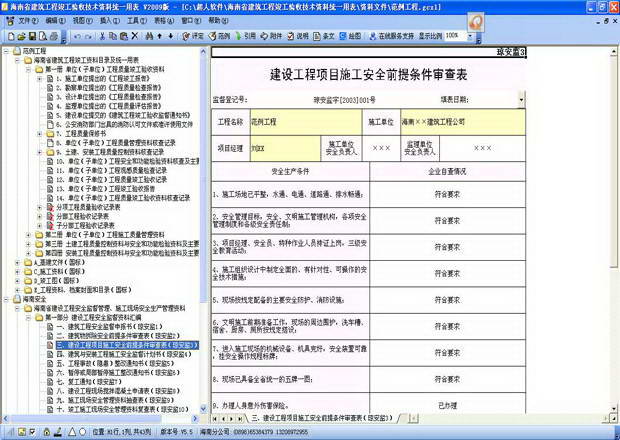Select 五、工程事故(隐患)整改通知书 tree item
Viewport: 620px width, 440px height.
point(115,363)
